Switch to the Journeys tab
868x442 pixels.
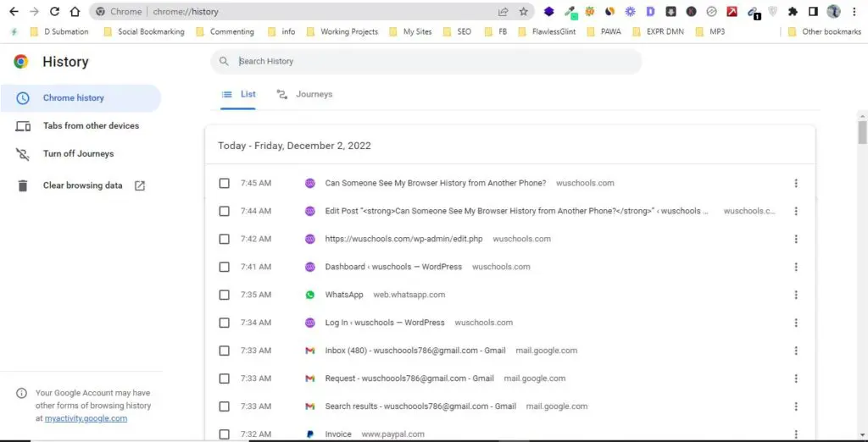(x=304, y=95)
